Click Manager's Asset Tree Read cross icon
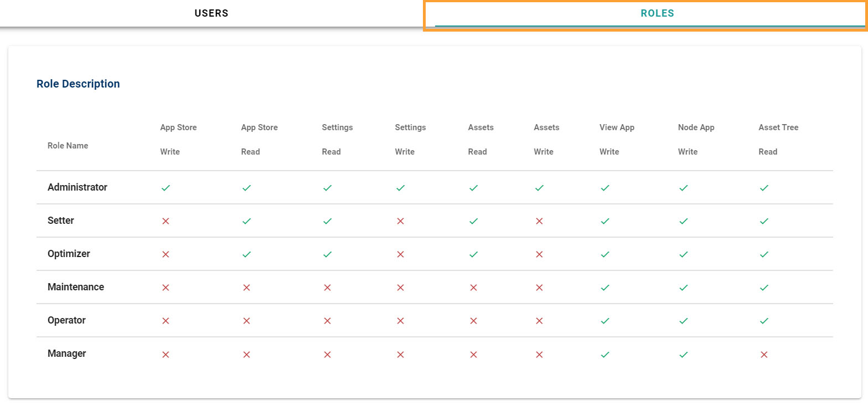 (x=764, y=355)
